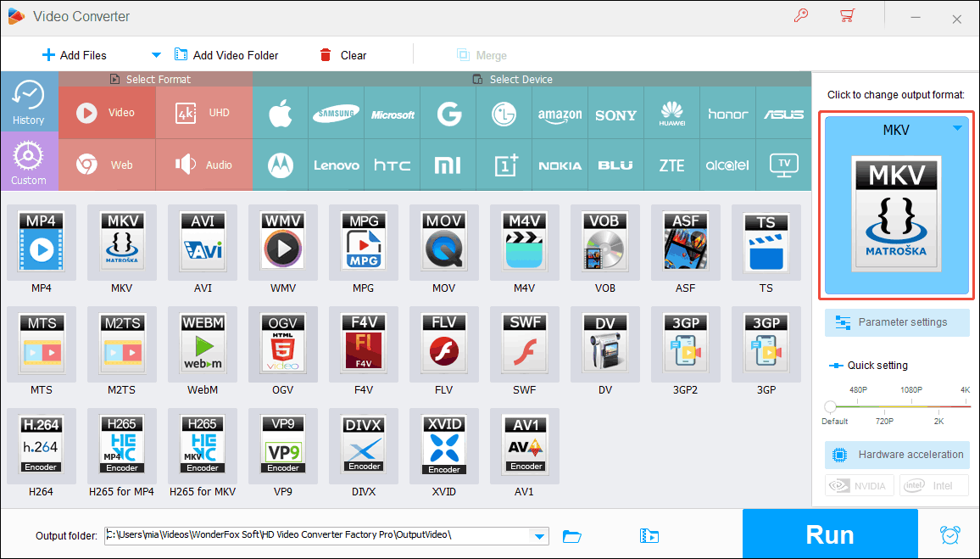Open the MKV output format dropdown
The image size is (980, 559).
(957, 130)
